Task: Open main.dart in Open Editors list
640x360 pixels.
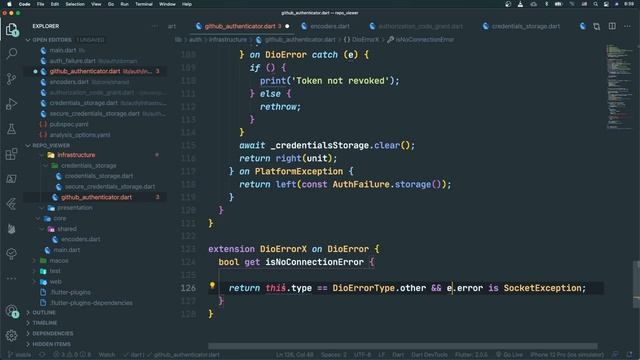Action: click(62, 50)
